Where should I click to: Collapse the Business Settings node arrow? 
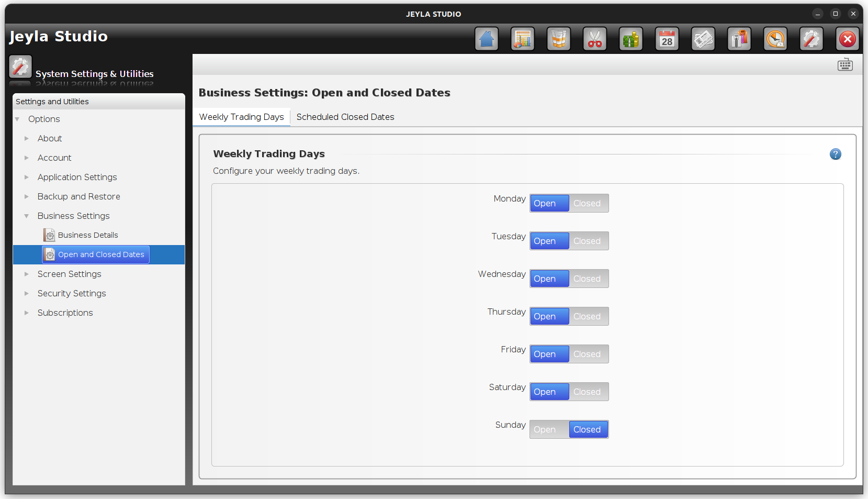click(27, 216)
